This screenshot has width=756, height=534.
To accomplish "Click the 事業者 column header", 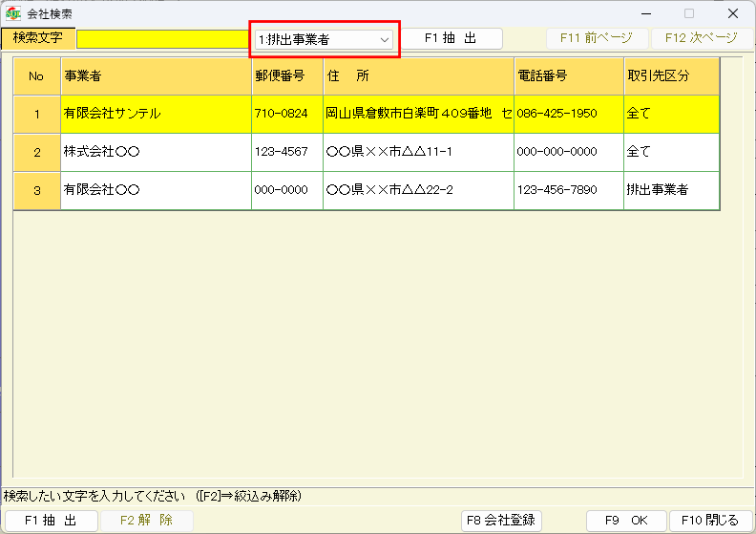I will (156, 75).
